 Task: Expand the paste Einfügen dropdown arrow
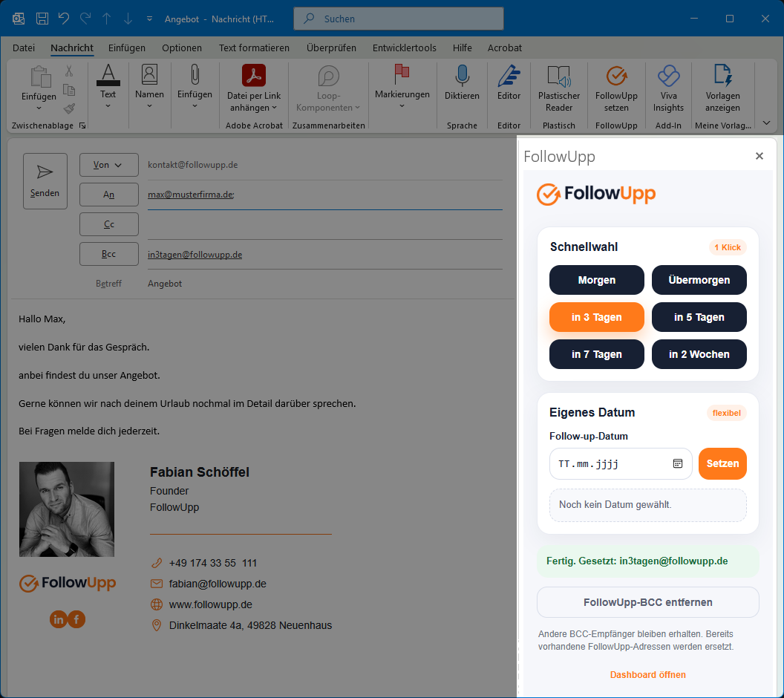tap(39, 108)
